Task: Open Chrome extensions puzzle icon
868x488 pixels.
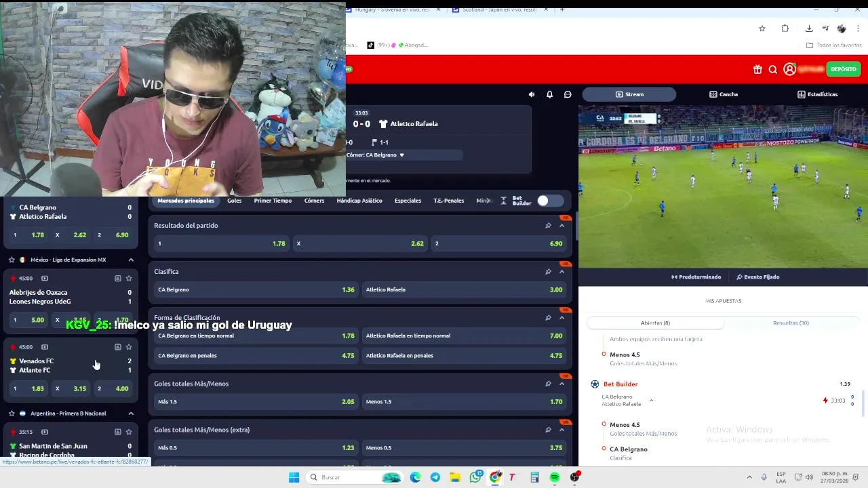Action: 785,28
